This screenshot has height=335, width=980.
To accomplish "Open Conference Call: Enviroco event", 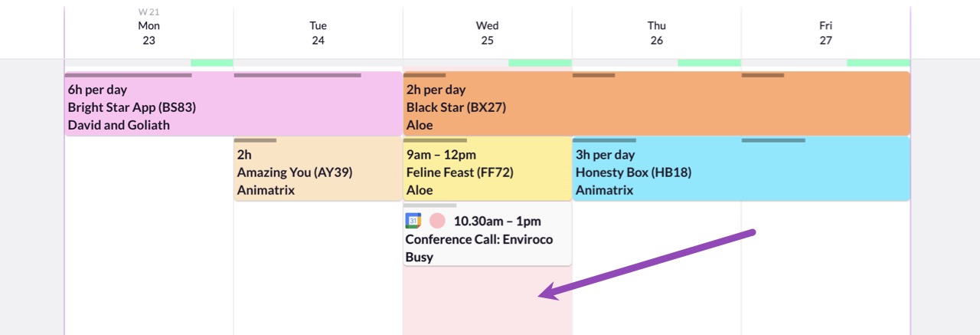I will pyautogui.click(x=487, y=235).
